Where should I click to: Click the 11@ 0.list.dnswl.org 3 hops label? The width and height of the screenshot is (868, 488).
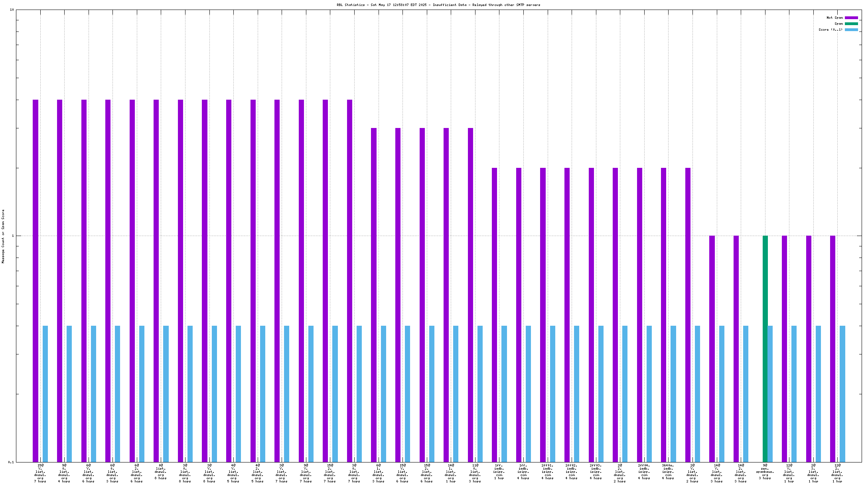click(475, 473)
